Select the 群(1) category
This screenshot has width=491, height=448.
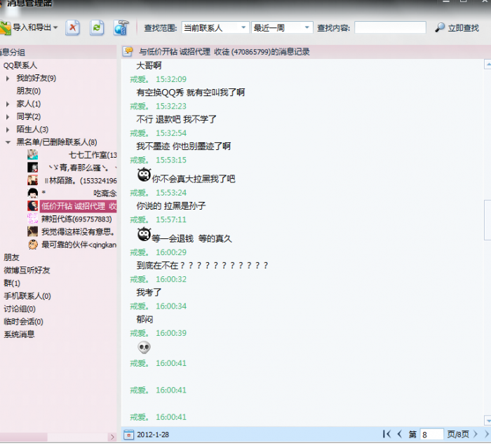pyautogui.click(x=12, y=283)
